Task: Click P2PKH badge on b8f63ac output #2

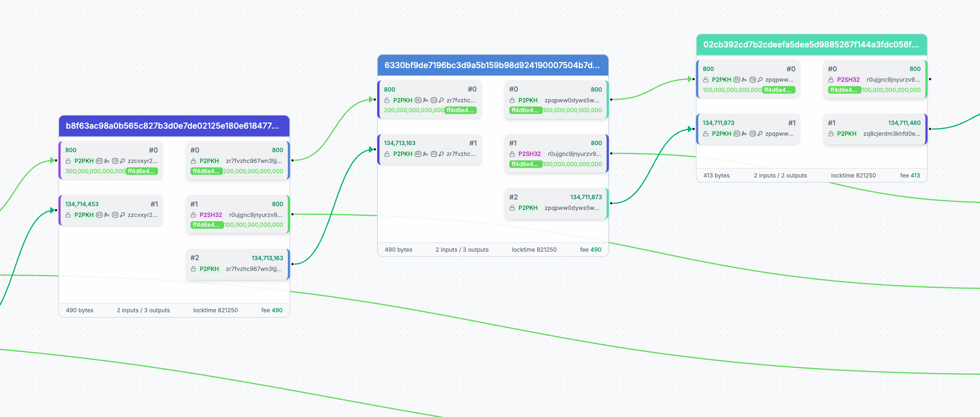Action: click(209, 269)
